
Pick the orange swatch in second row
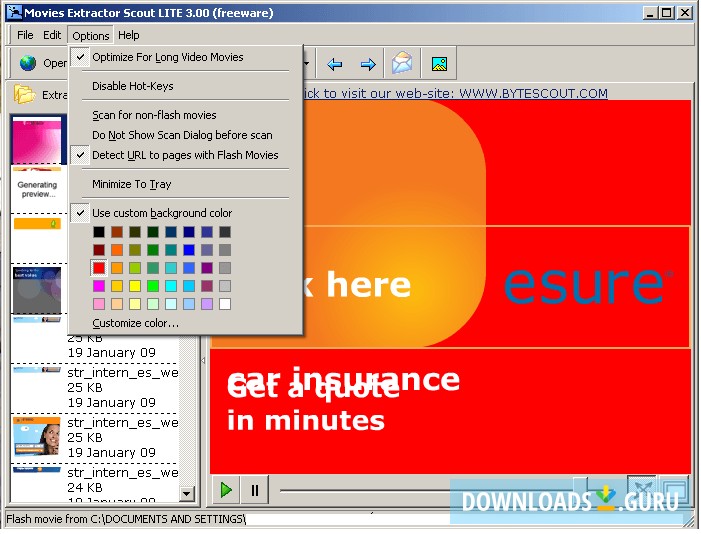point(117,250)
